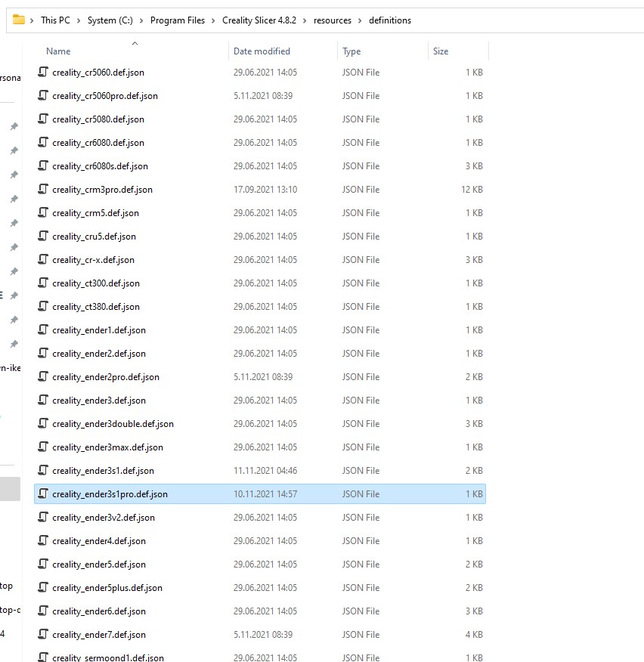This screenshot has height=662, width=644.
Task: Click the 12 KB size value
Action: click(472, 190)
